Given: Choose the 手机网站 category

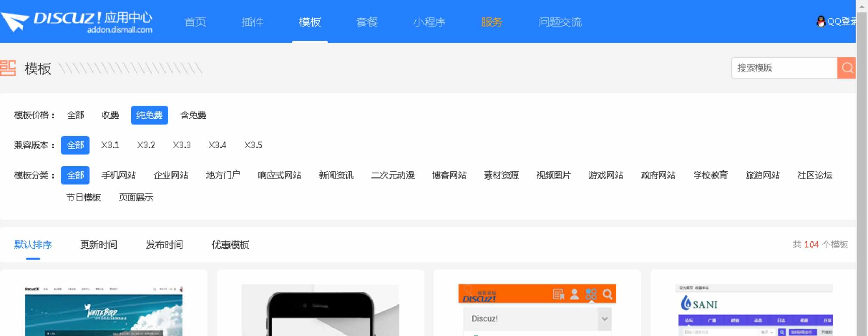Looking at the screenshot, I should pos(119,175).
